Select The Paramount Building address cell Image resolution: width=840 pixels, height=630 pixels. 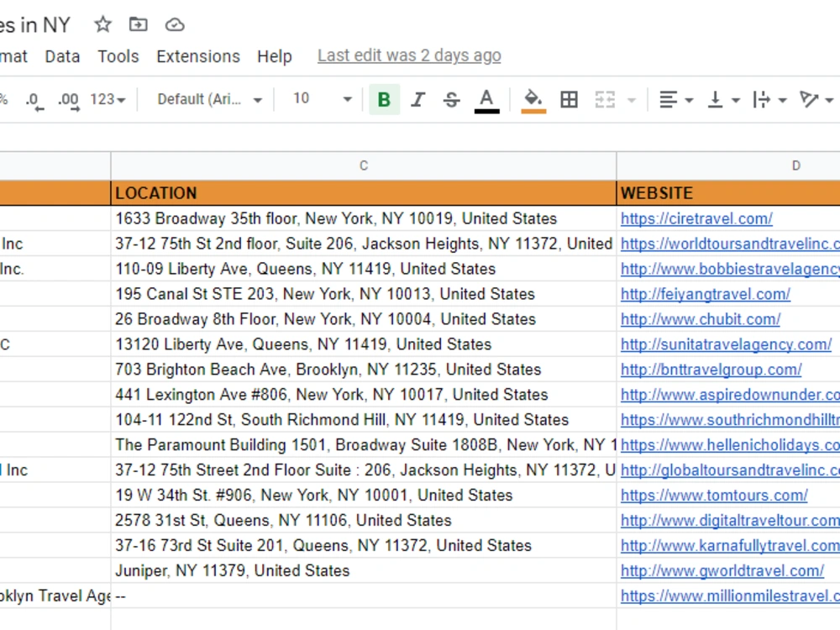[364, 445]
